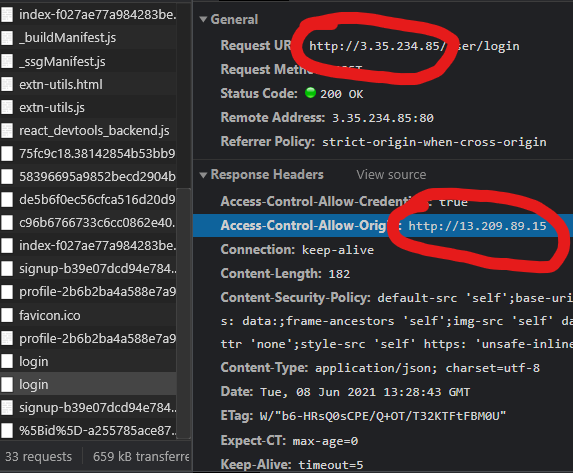The image size is (573, 473).
Task: Select the 75fc9c18.38142854b53bb9 request
Action: 88,154
